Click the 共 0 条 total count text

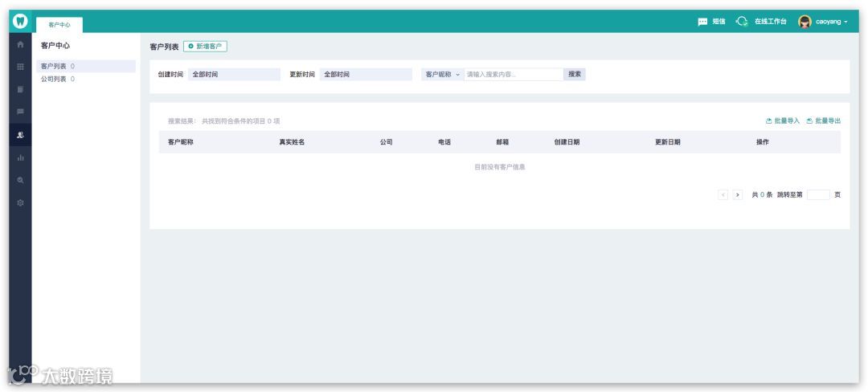click(762, 194)
